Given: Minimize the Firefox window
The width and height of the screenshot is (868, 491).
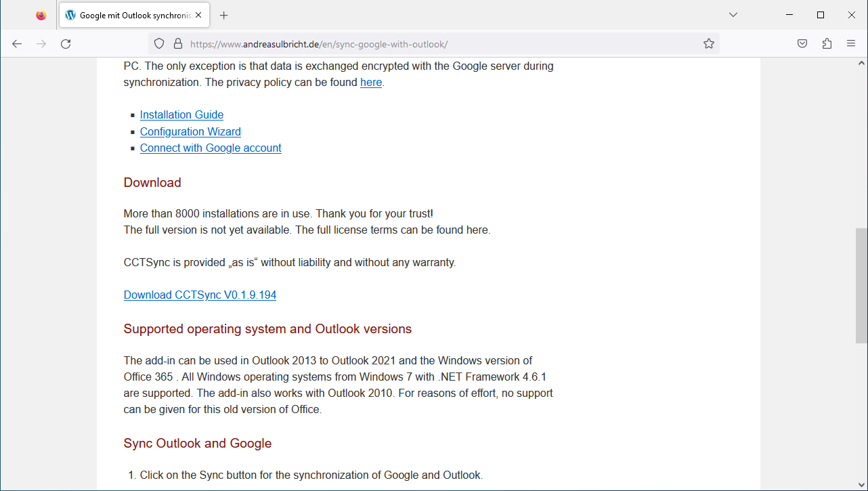Looking at the screenshot, I should tap(789, 15).
